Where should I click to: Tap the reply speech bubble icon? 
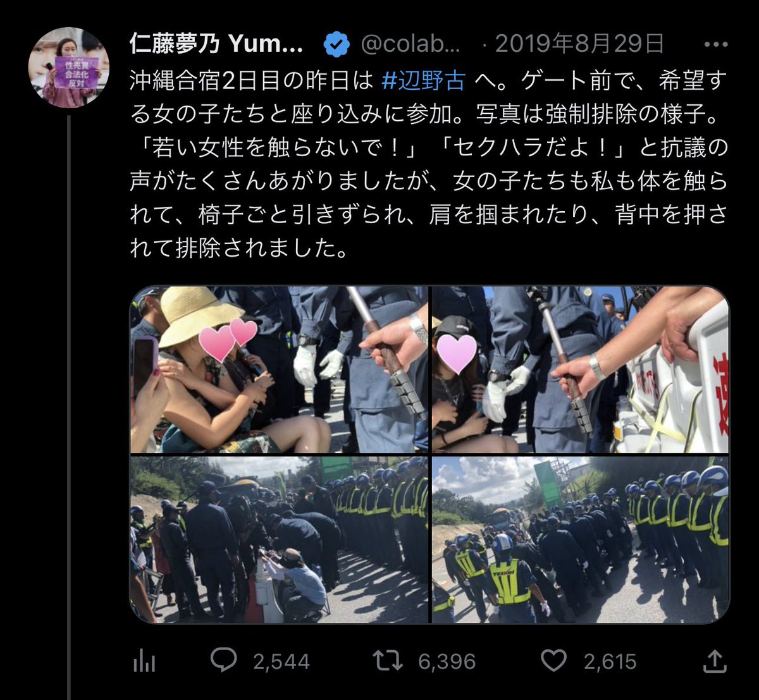tap(223, 661)
